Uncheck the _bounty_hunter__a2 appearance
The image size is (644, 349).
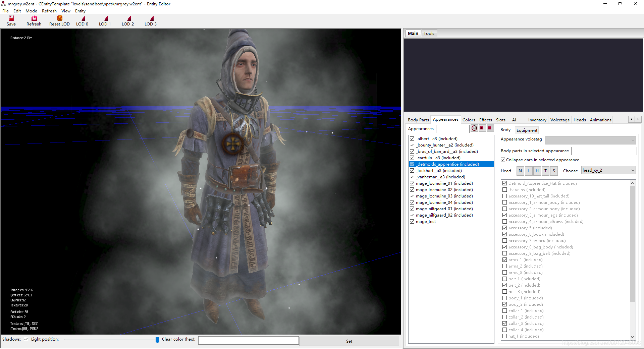[x=412, y=145]
